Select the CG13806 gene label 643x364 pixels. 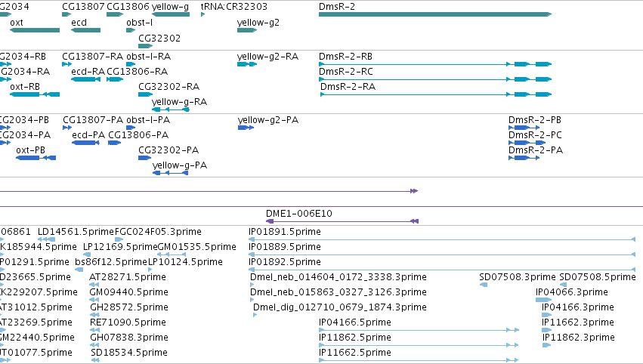coord(128,7)
